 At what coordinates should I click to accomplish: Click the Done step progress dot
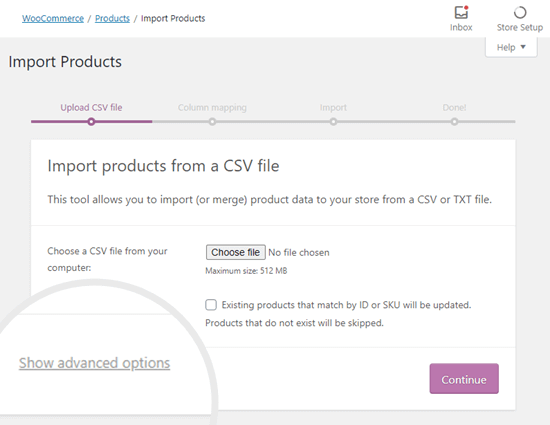pos(454,122)
